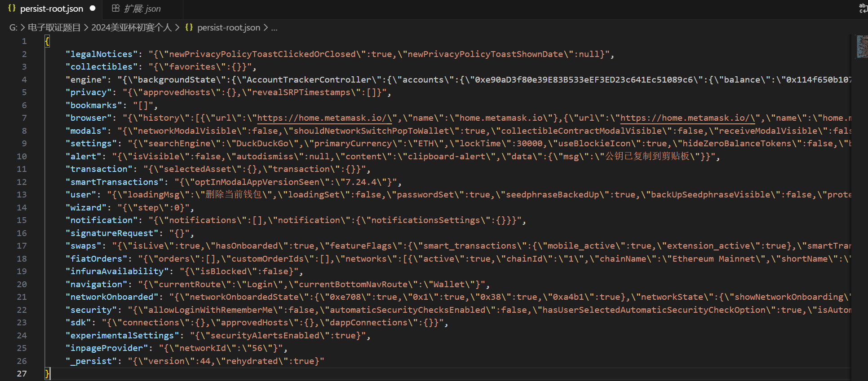Select the persist-root.json editor tab
Viewport: 868px width, 381px height.
point(51,9)
